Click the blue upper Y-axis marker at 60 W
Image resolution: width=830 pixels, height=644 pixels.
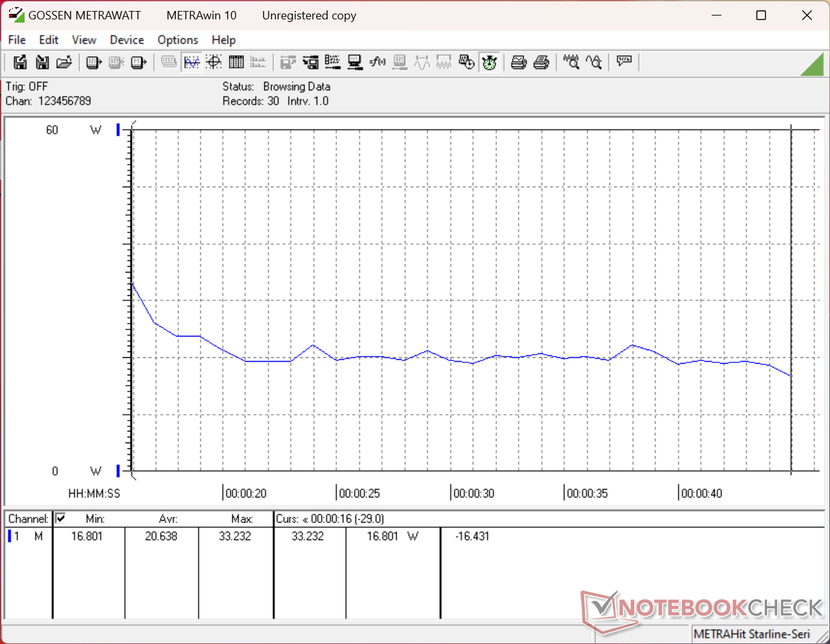pyautogui.click(x=118, y=130)
